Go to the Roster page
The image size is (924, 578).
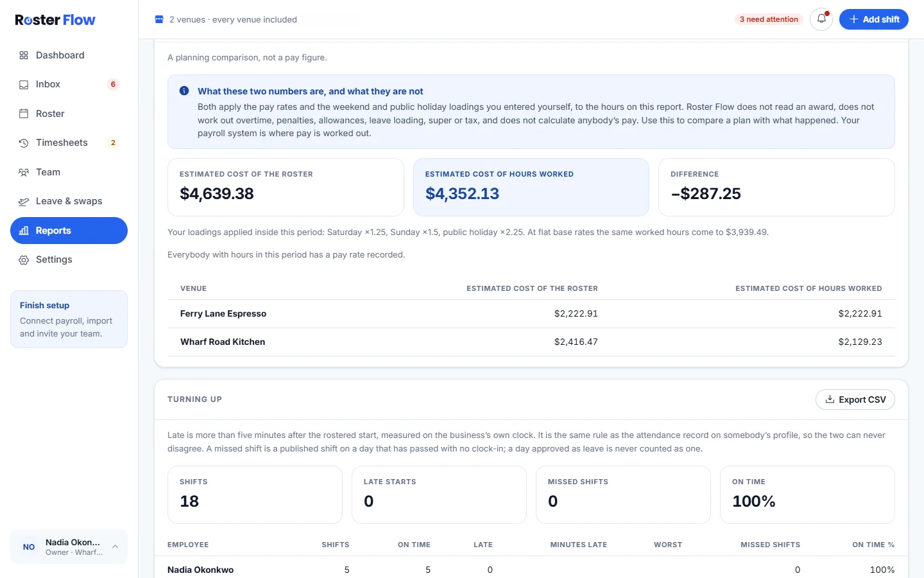(69, 114)
